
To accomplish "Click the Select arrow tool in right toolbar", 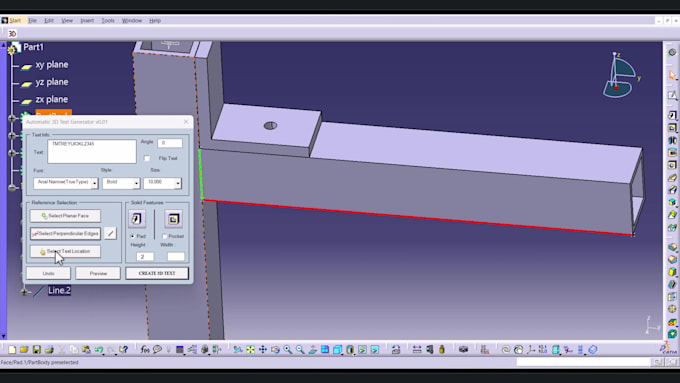I will (x=672, y=75).
